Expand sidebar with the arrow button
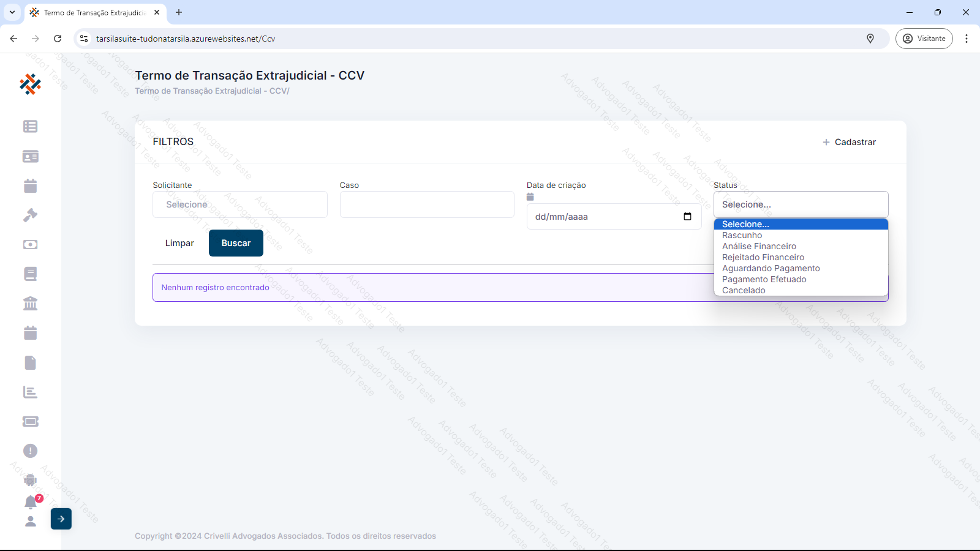 coord(61,519)
